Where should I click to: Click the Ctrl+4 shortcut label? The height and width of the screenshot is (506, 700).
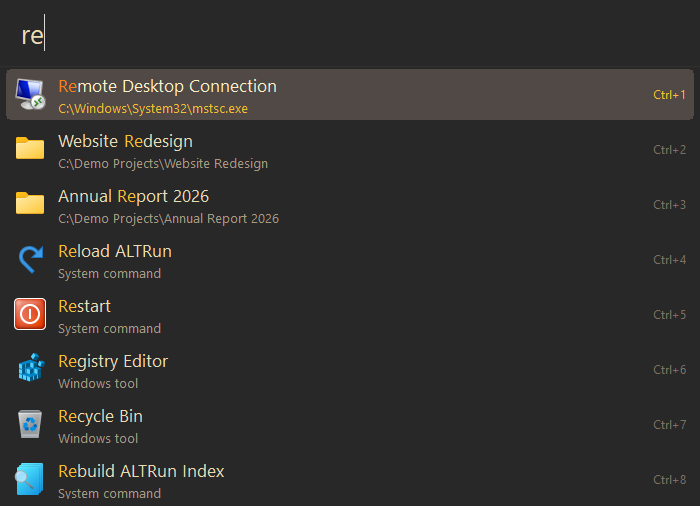pos(669,259)
